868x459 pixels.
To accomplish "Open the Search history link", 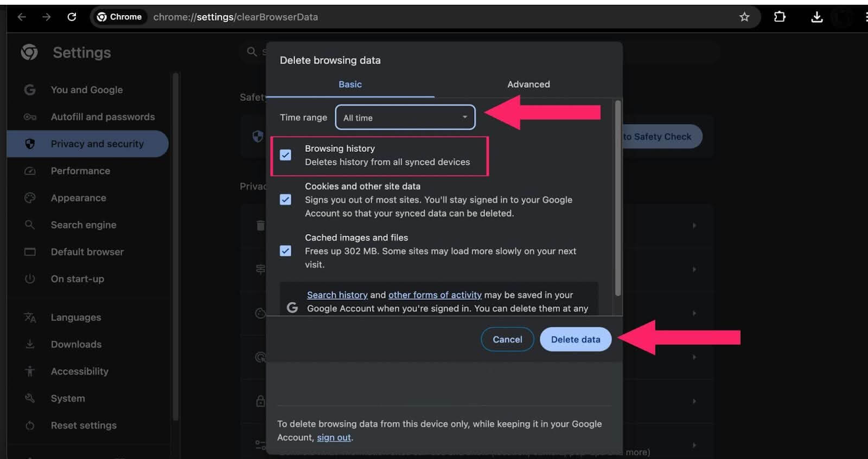I will point(337,295).
